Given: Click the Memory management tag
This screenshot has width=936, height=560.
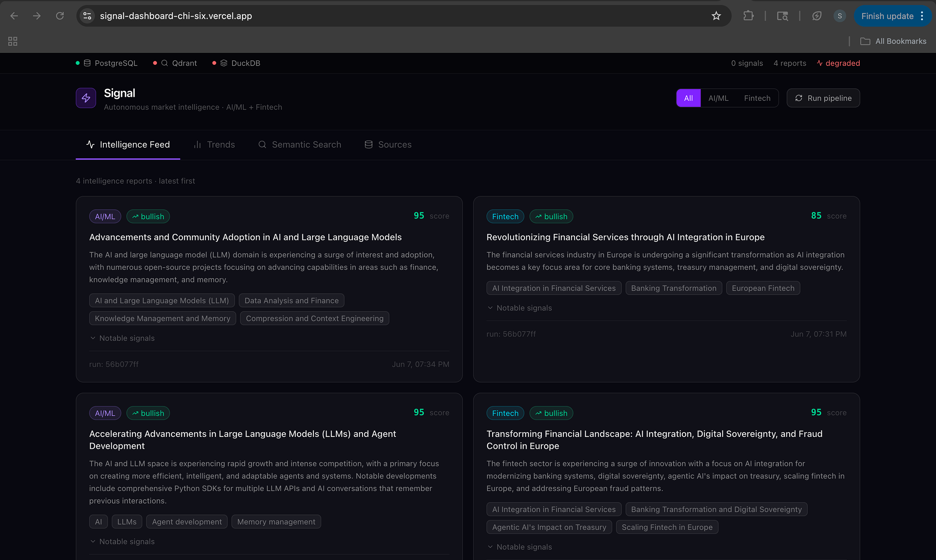Looking at the screenshot, I should (276, 521).
